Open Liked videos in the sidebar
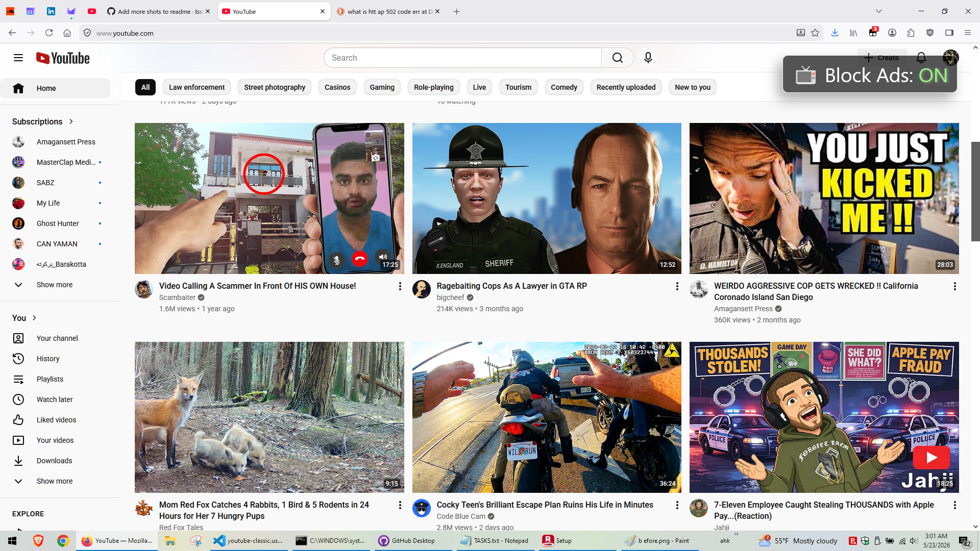This screenshot has width=980, height=551. pos(56,420)
